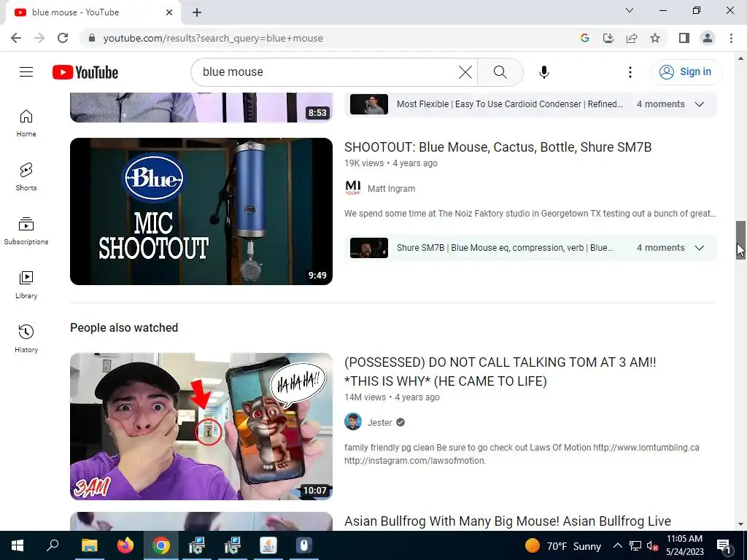Open Library in the sidebar
Viewport: 747px width, 560px height.
(x=26, y=285)
